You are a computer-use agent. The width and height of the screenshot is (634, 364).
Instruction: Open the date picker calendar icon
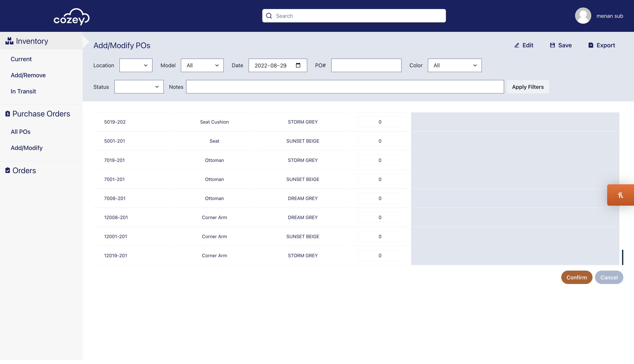[x=298, y=65]
